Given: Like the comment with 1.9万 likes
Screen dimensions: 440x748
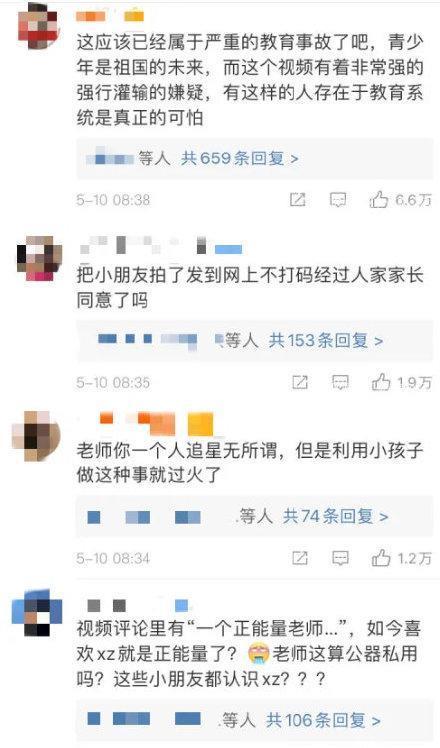Looking at the screenshot, I should (x=381, y=382).
